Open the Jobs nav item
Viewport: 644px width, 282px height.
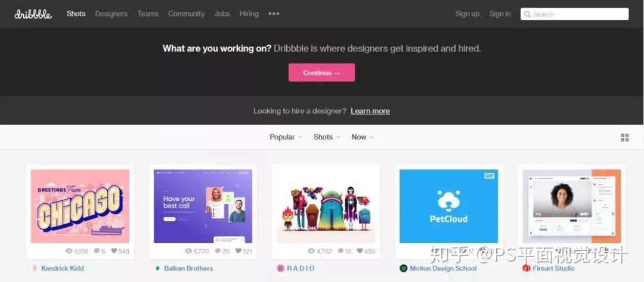point(222,14)
